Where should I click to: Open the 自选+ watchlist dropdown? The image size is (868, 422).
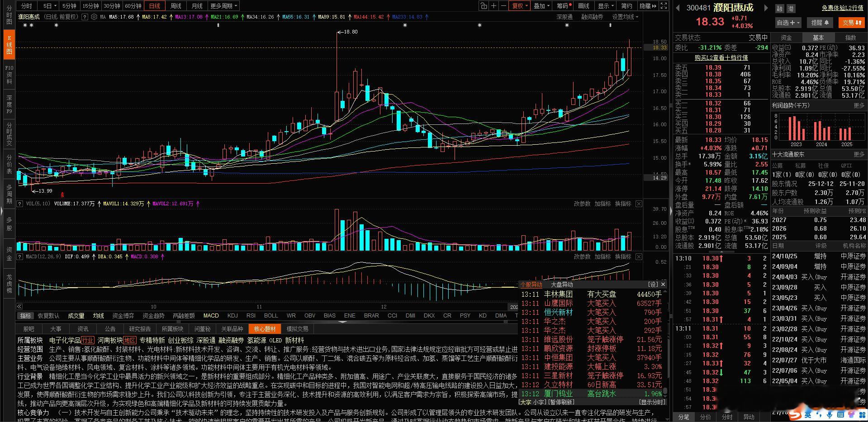[788, 23]
